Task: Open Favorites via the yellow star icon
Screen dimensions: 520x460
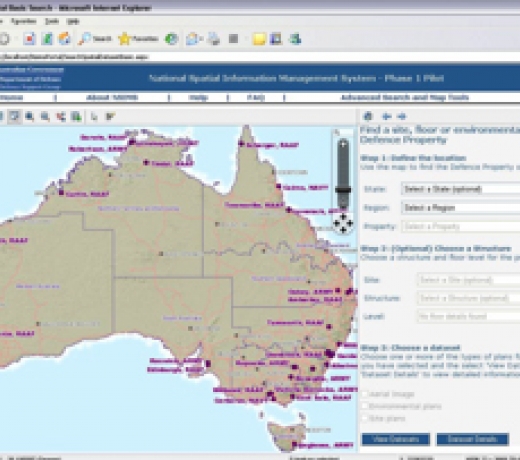Action: (x=138, y=39)
